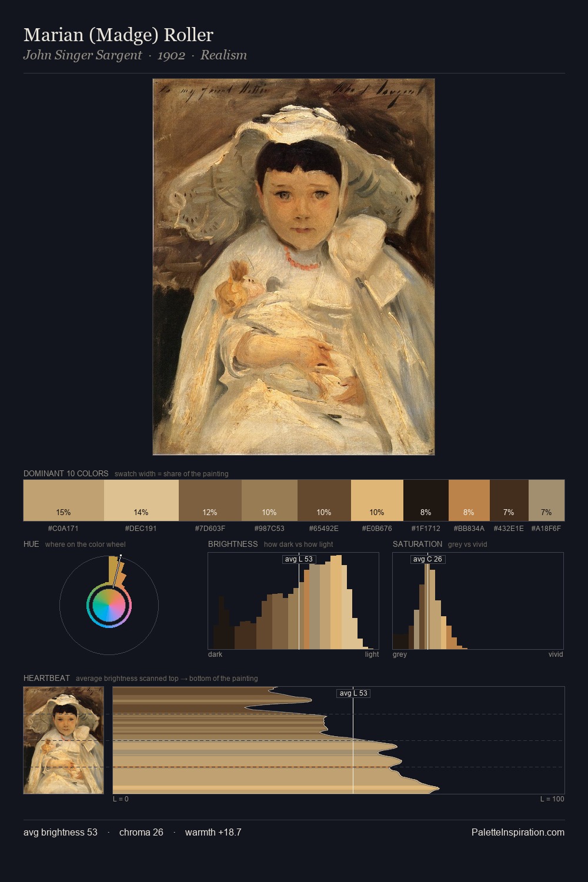The height and width of the screenshot is (882, 588).
Task: Click the 'light' axis label
Action: point(372,654)
